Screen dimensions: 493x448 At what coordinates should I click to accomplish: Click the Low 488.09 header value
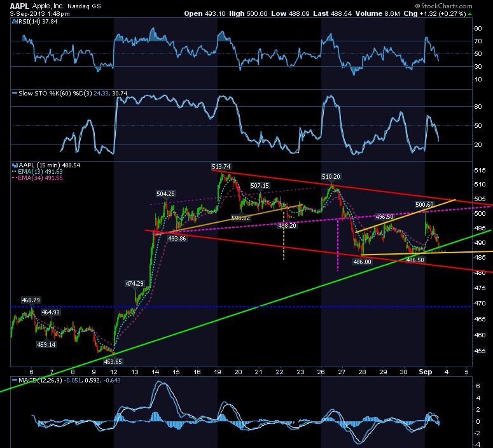(x=290, y=13)
